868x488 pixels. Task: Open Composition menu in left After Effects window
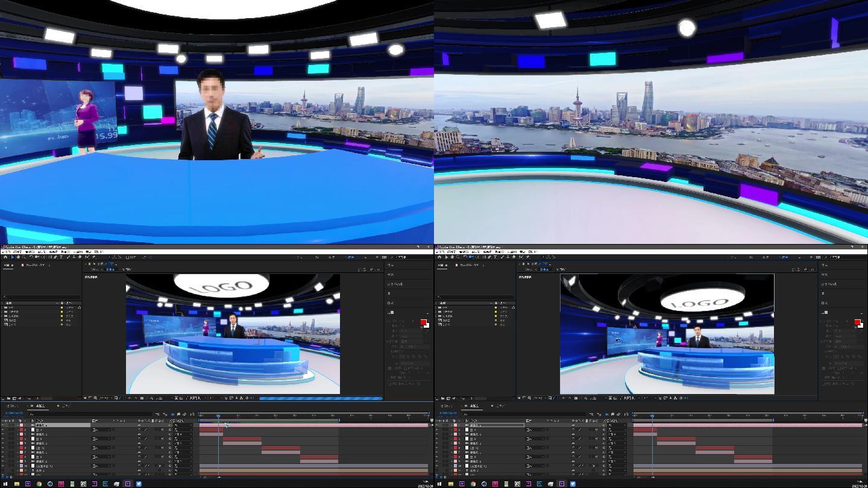coord(29,251)
